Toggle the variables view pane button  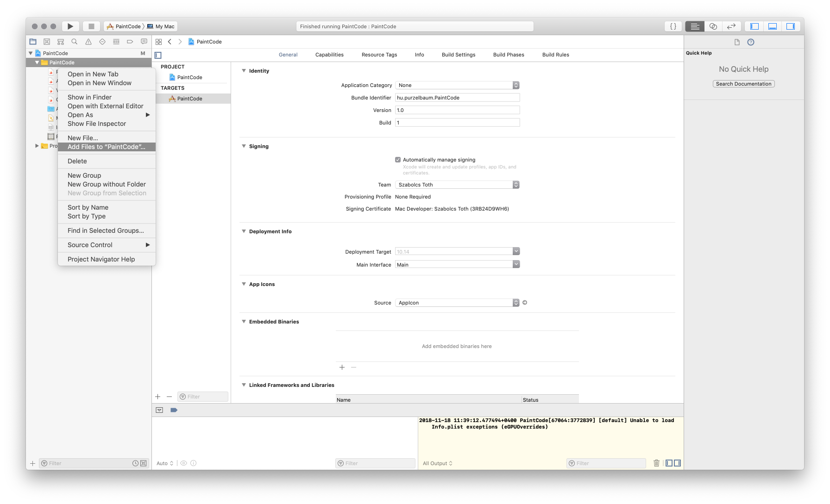(669, 463)
